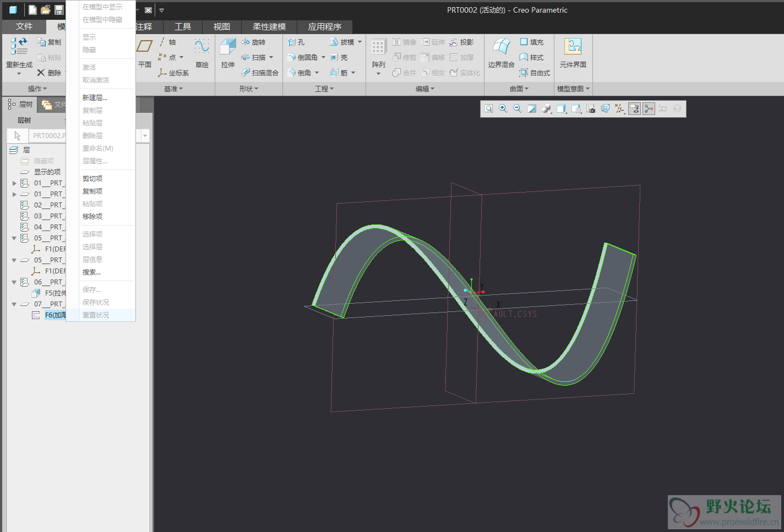Click the Quick Access toolbar customize arrow
This screenshot has width=784, height=532.
click(x=161, y=10)
